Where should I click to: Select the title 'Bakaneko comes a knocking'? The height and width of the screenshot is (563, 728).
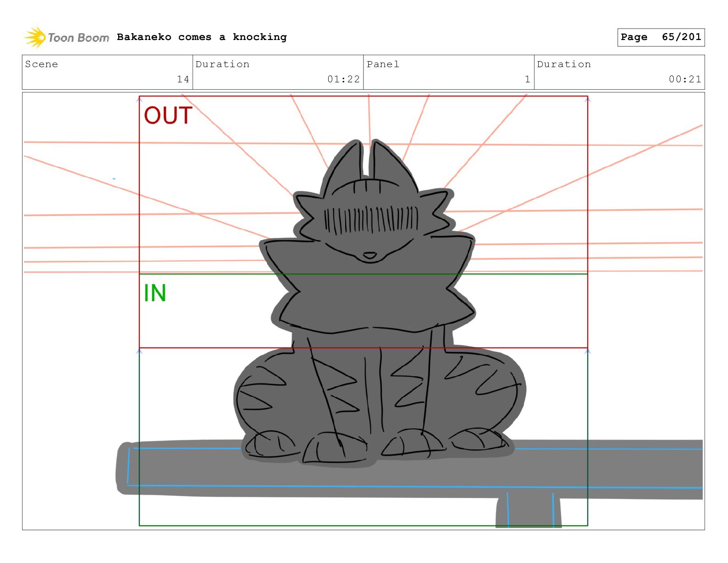(x=202, y=37)
